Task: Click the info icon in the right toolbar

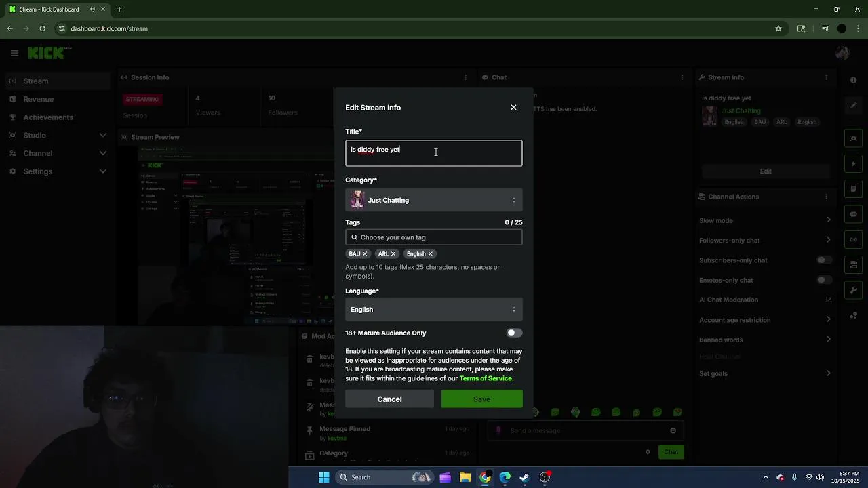Action: point(853,80)
